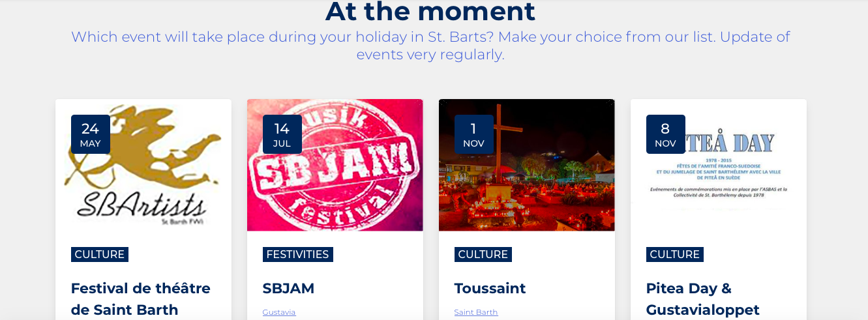Select the 8 Nov date badge
The image size is (868, 320).
665,134
